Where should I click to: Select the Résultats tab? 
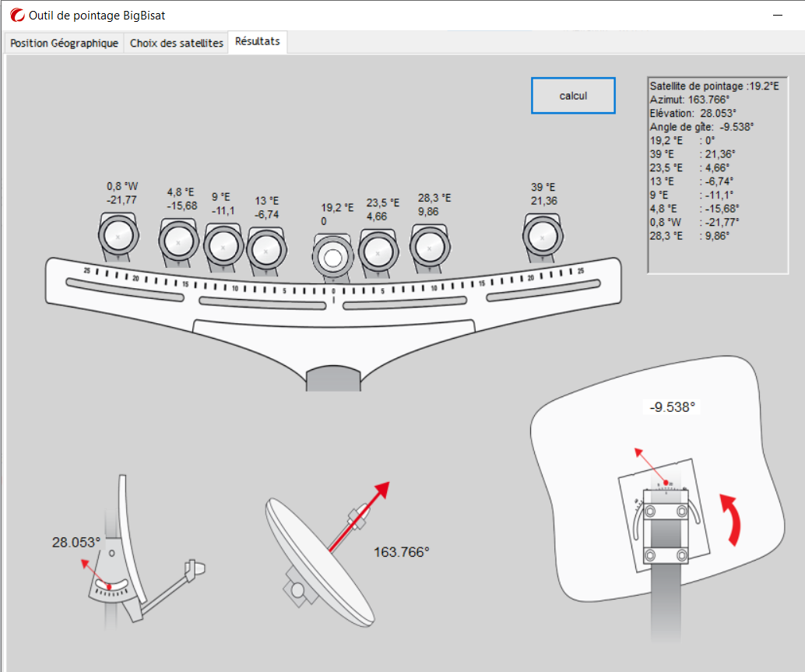(x=258, y=42)
